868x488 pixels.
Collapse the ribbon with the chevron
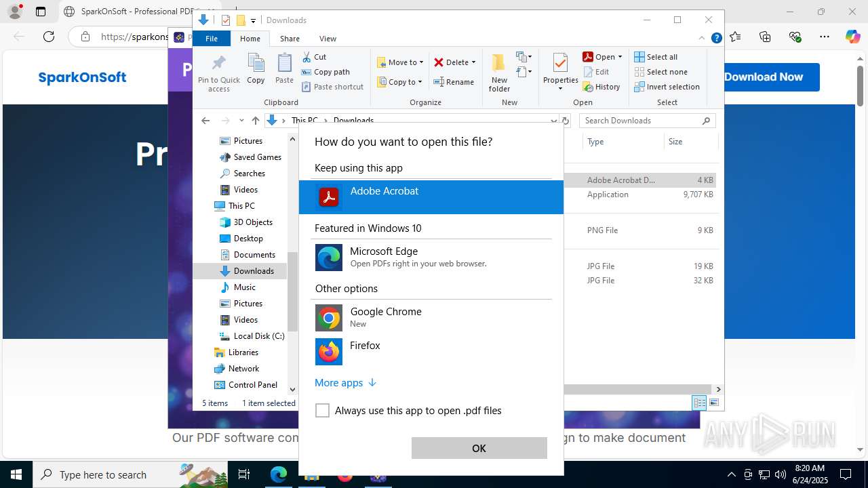tap(703, 39)
